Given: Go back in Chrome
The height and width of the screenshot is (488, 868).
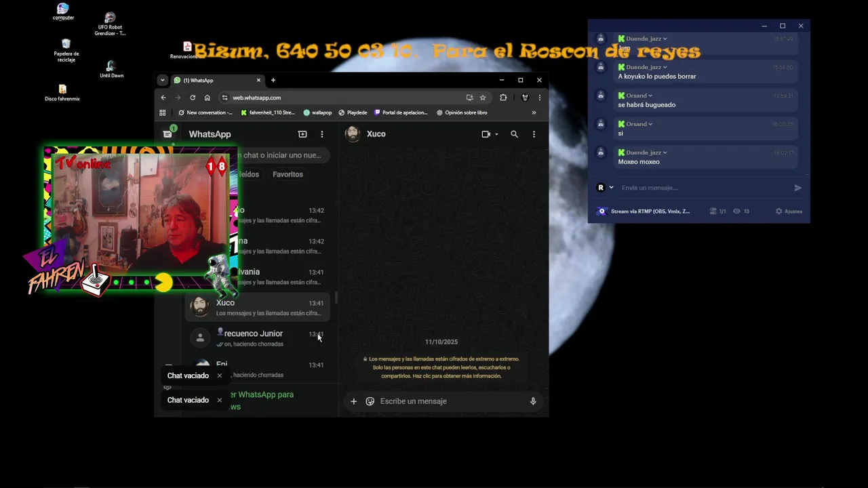Looking at the screenshot, I should point(163,98).
